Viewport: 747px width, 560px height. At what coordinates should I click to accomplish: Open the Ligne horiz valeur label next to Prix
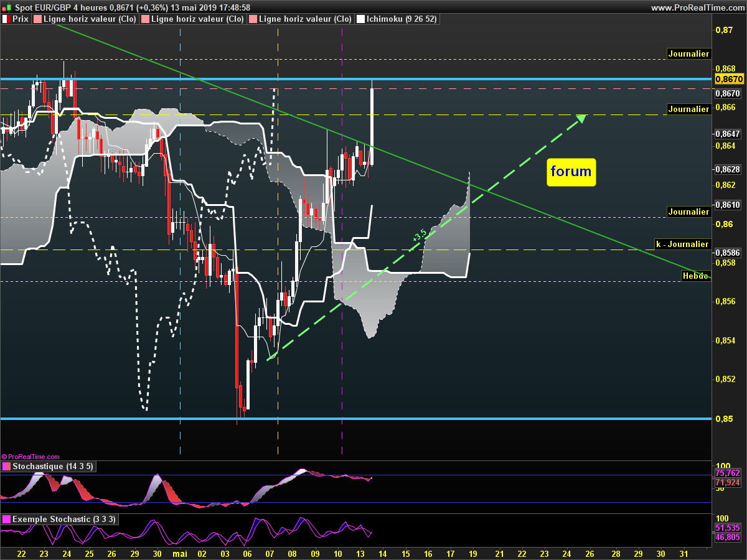(85, 19)
